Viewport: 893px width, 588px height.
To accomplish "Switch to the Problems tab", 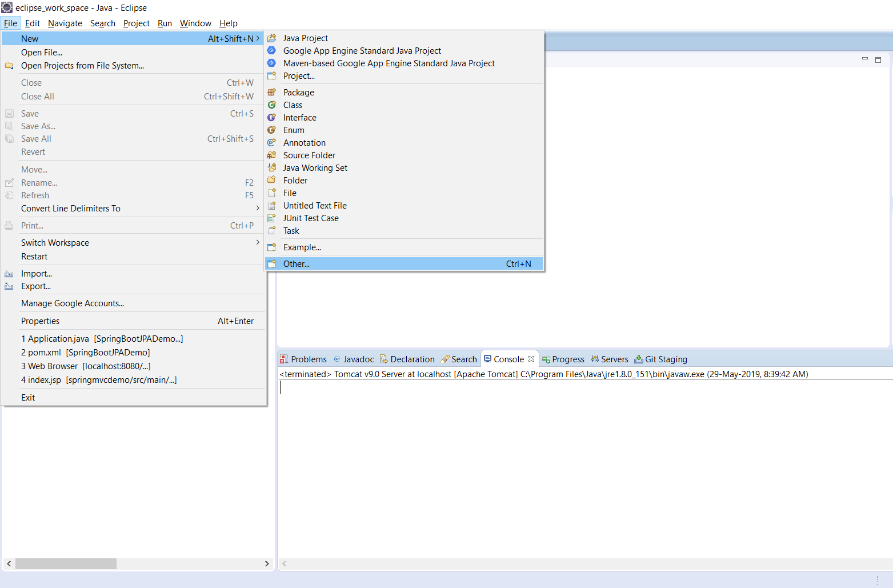I will pyautogui.click(x=303, y=359).
